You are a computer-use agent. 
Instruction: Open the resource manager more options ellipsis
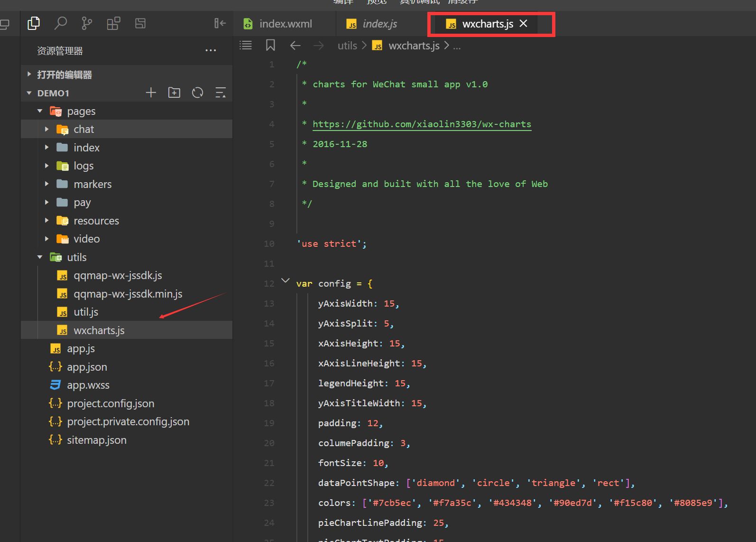click(x=211, y=50)
